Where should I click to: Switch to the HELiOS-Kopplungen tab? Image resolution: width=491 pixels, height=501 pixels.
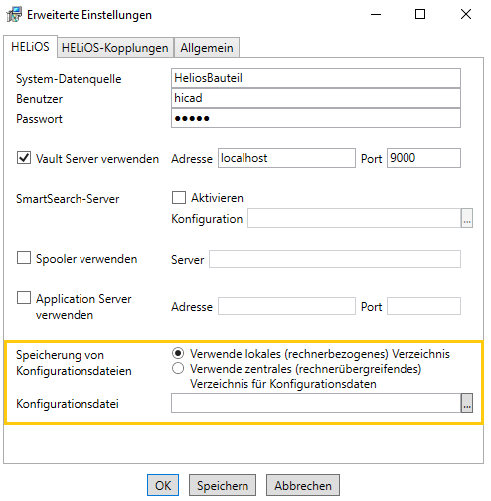coord(115,48)
